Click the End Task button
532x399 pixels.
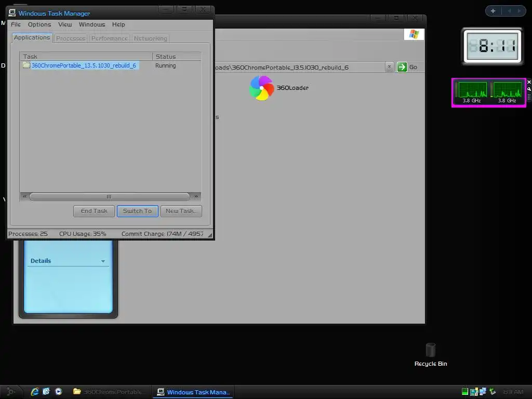click(94, 211)
